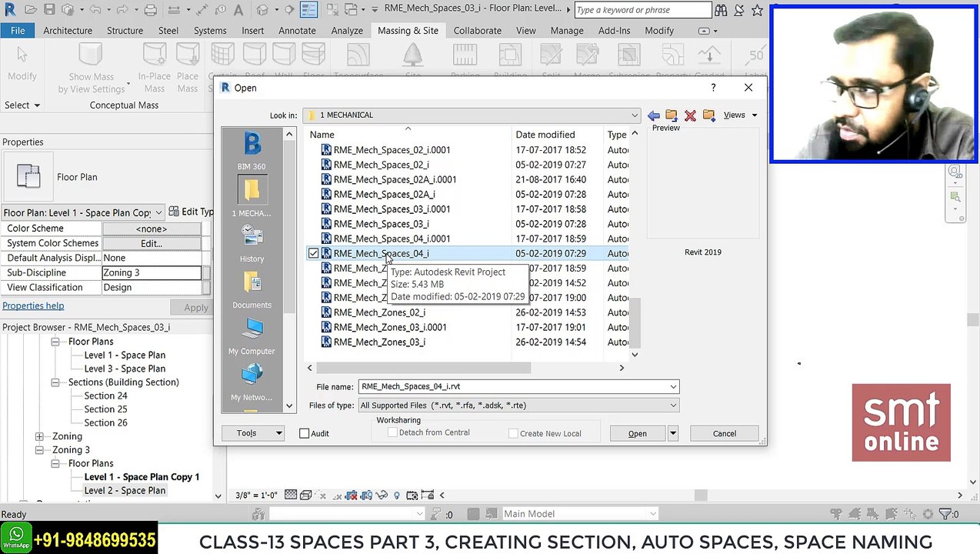Toggle Create New Local checkbox
Image resolution: width=980 pixels, height=554 pixels.
click(x=514, y=434)
